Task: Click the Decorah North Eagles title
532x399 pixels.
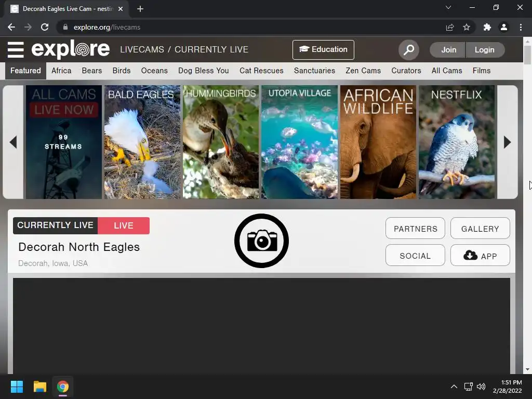Action: pyautogui.click(x=79, y=247)
